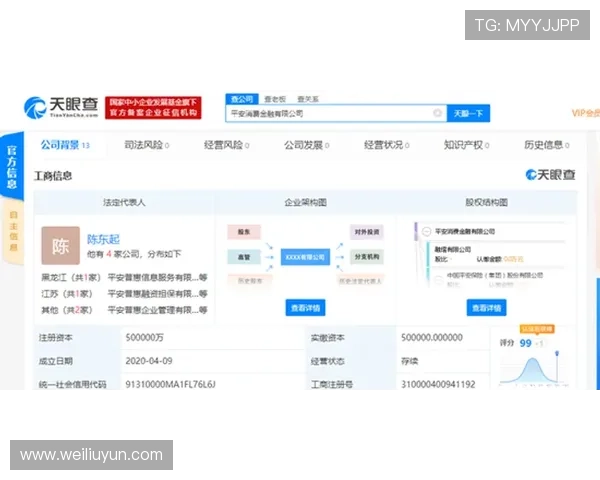The height and width of the screenshot is (480, 600).
Task: Open the 公司发展 tab
Action: pos(307,145)
